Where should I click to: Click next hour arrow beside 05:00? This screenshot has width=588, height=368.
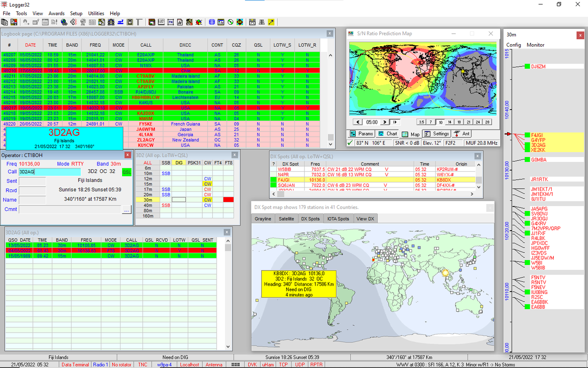384,122
